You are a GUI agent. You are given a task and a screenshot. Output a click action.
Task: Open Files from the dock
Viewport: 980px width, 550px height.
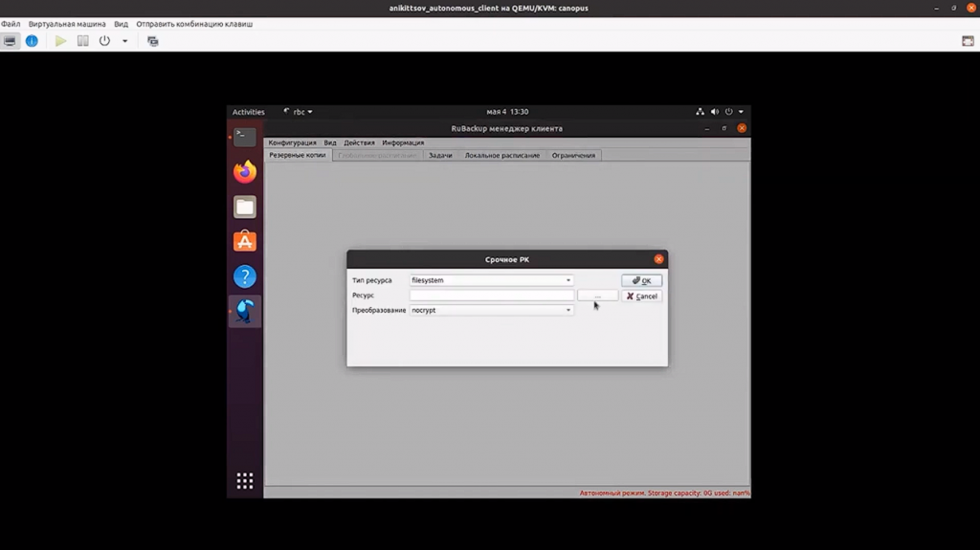(x=245, y=207)
